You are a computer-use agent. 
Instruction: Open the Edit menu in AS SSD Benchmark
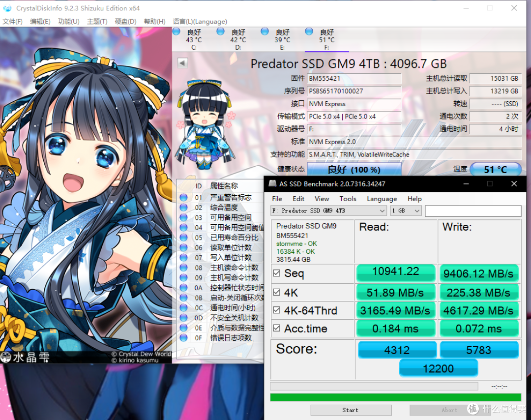pos(298,199)
